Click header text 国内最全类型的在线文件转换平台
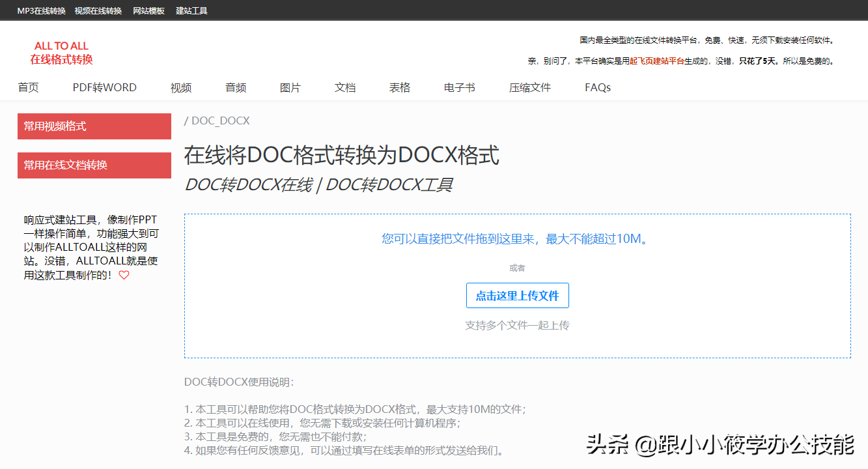Screen dimensions: 868x469 (x=707, y=40)
